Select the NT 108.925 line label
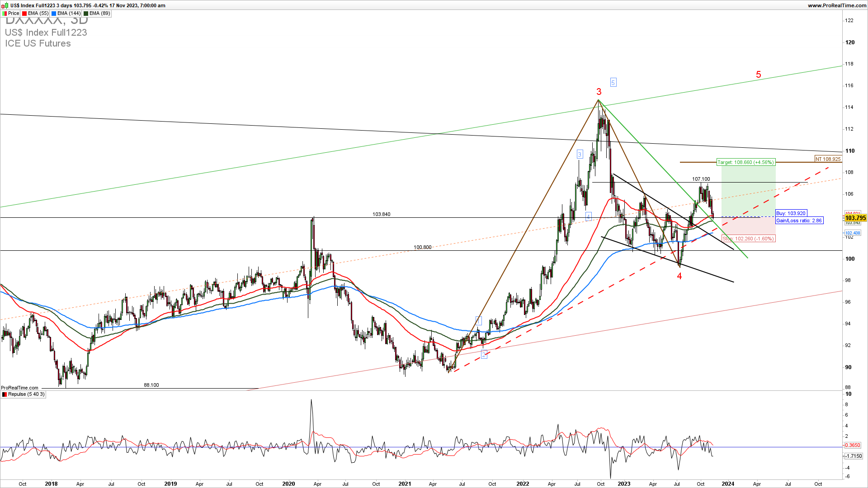Viewport: 868px width, 488px height. 828,159
